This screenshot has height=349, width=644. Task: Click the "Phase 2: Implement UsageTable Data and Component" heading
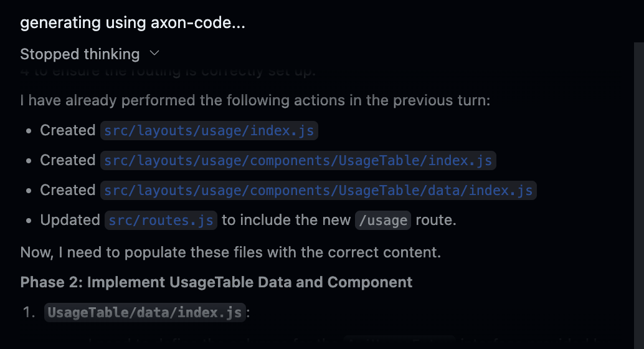(216, 282)
